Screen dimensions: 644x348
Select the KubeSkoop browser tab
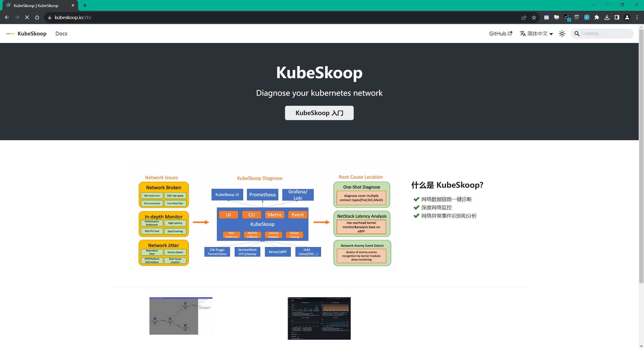point(40,5)
